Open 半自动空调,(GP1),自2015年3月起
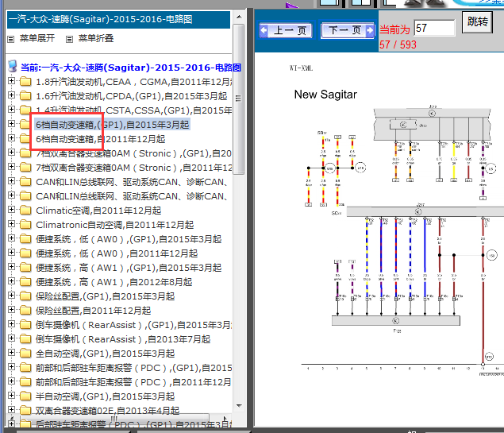504x433 pixels. [105, 396]
